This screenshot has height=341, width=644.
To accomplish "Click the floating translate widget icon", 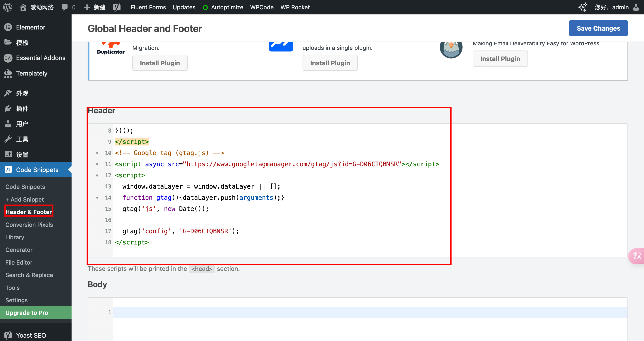I will [x=637, y=256].
